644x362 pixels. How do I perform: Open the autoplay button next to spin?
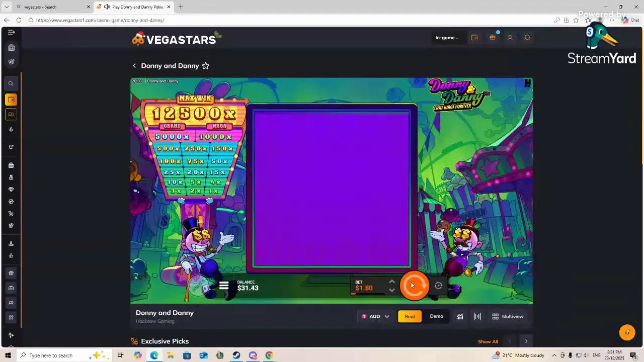438,286
